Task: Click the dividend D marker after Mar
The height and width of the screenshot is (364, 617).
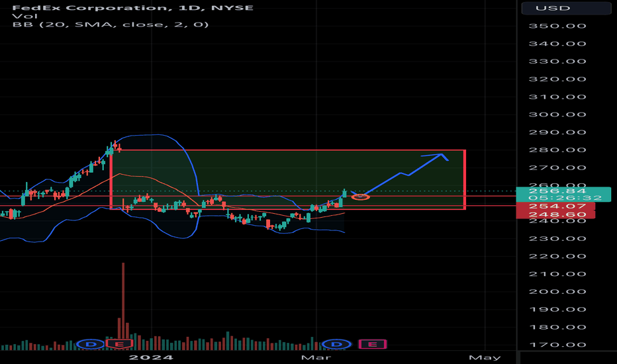Action: pos(336,344)
